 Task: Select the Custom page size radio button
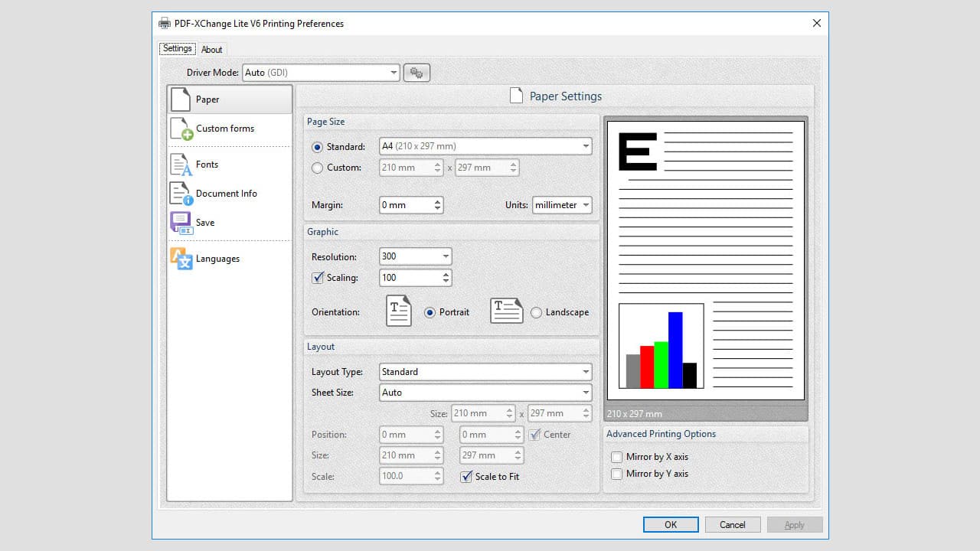click(317, 168)
